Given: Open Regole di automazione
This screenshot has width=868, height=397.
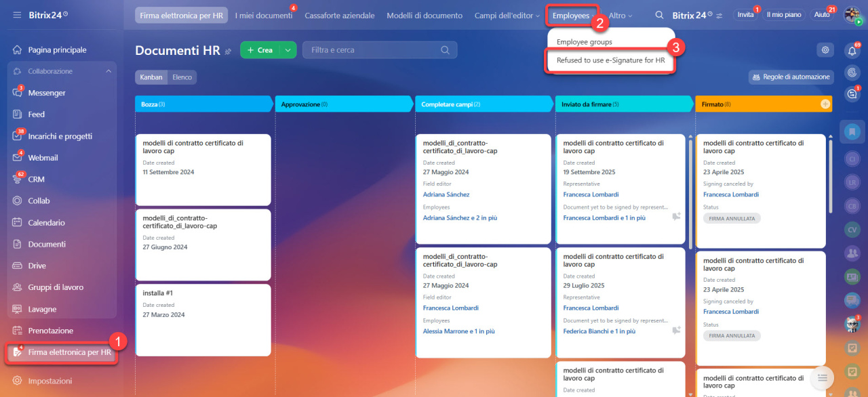Looking at the screenshot, I should pyautogui.click(x=790, y=77).
